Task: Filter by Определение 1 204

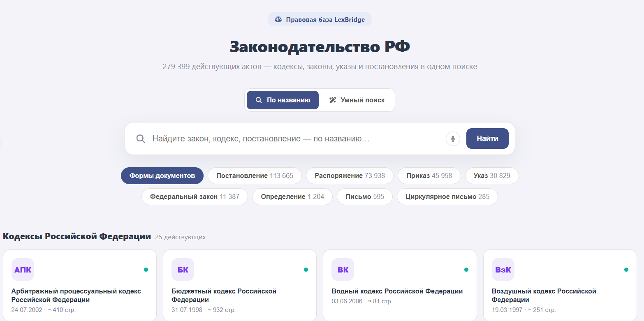Action: [292, 196]
